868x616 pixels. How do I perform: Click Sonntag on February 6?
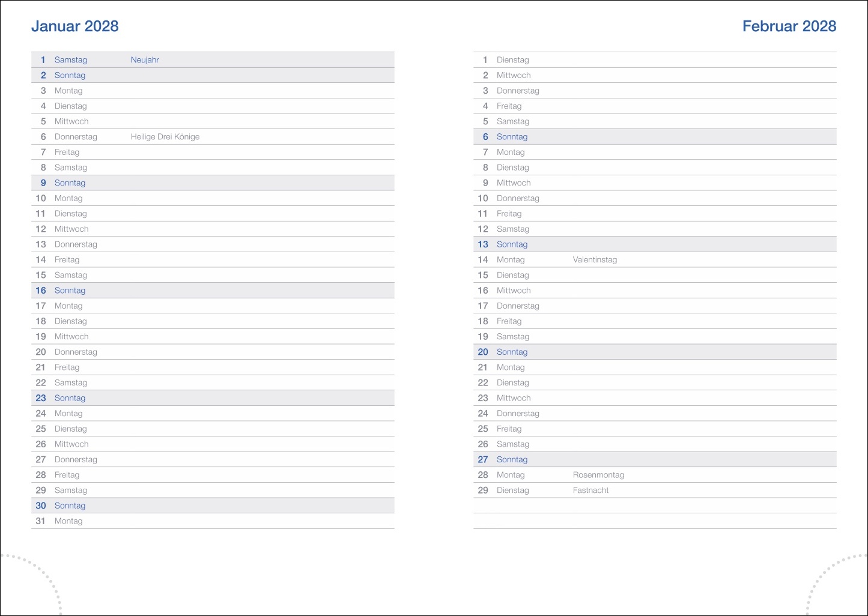512,137
